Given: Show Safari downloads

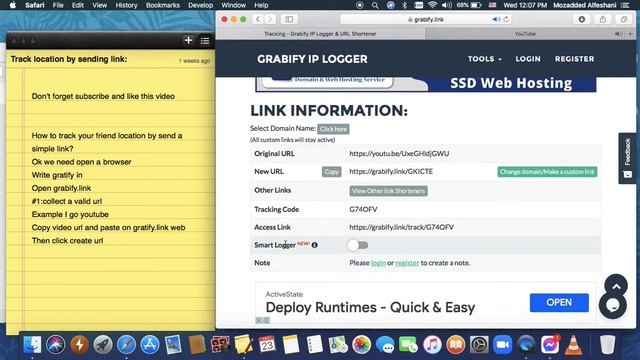Looking at the screenshot, I should pyautogui.click(x=582, y=19).
